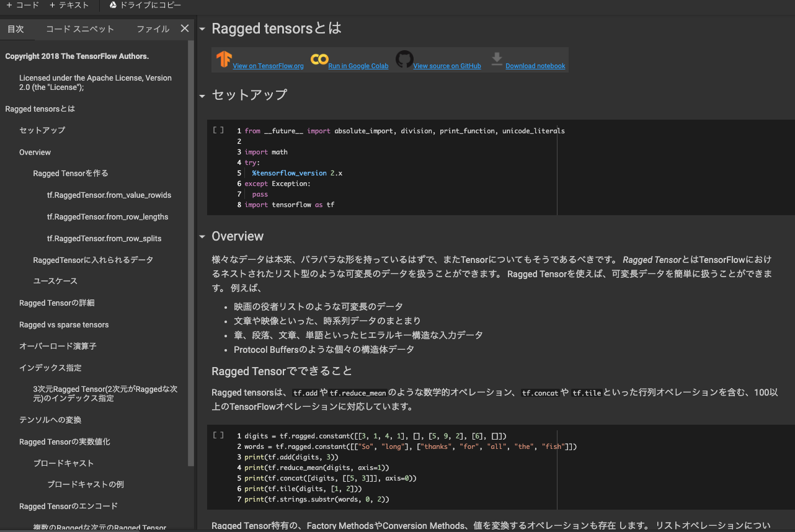
Task: Open the コード スニペット tab
Action: pos(80,29)
